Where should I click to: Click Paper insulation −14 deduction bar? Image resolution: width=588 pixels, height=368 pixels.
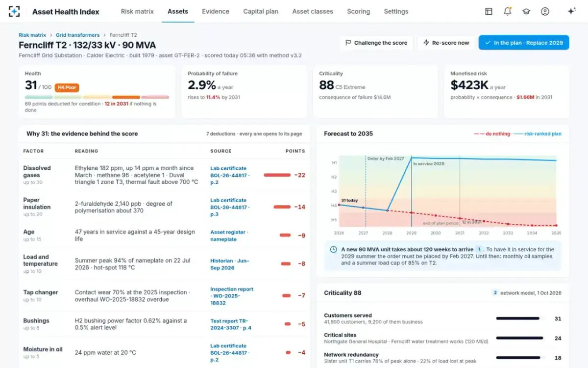(x=282, y=207)
